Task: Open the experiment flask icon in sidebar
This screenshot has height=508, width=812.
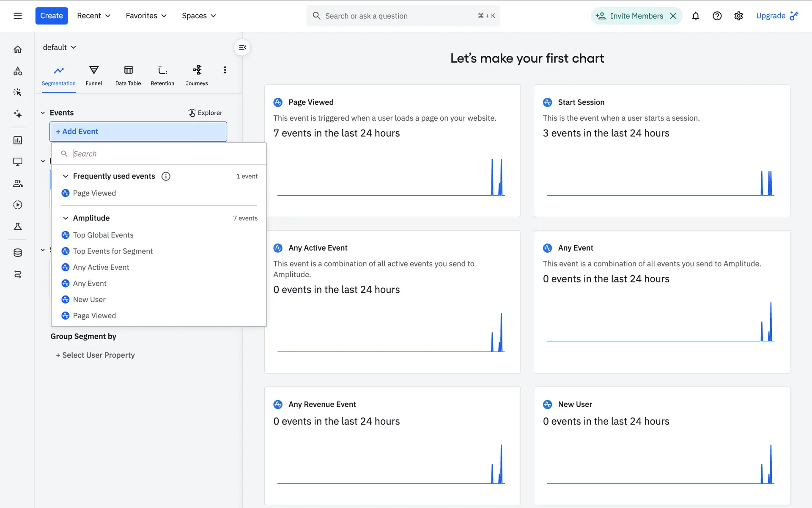Action: [x=18, y=226]
